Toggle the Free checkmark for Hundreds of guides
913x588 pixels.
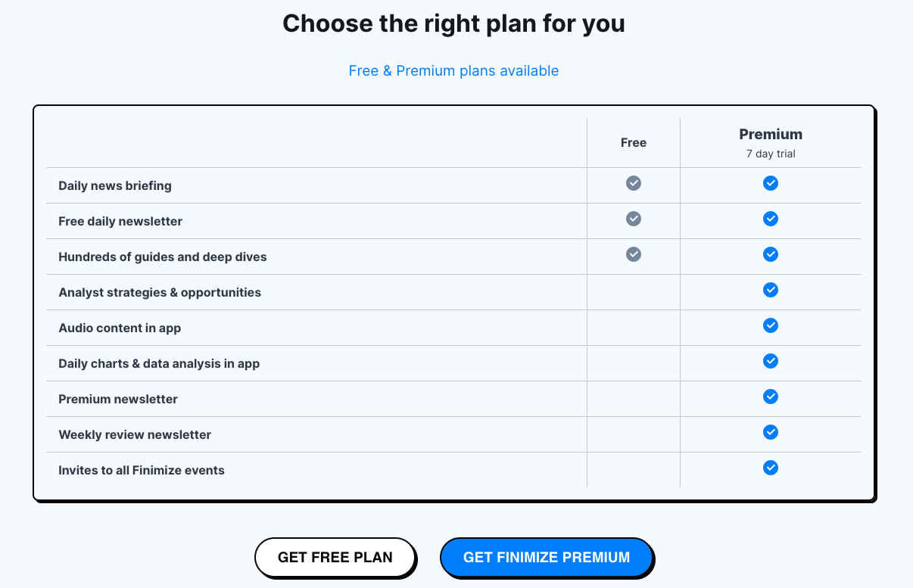point(633,254)
